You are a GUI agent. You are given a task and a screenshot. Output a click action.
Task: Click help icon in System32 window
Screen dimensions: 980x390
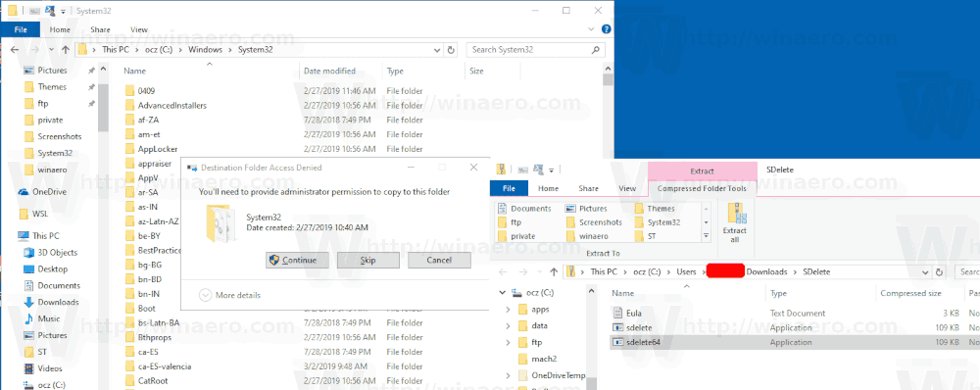click(606, 29)
